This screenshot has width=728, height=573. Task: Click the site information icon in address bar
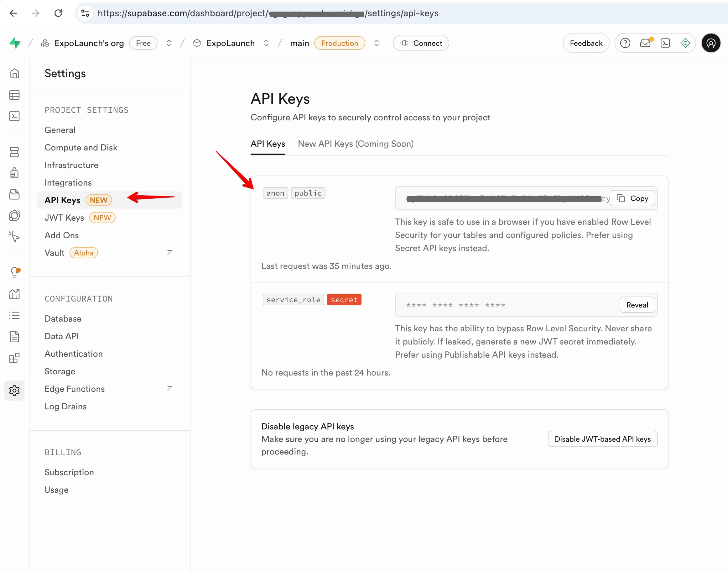[x=85, y=13]
